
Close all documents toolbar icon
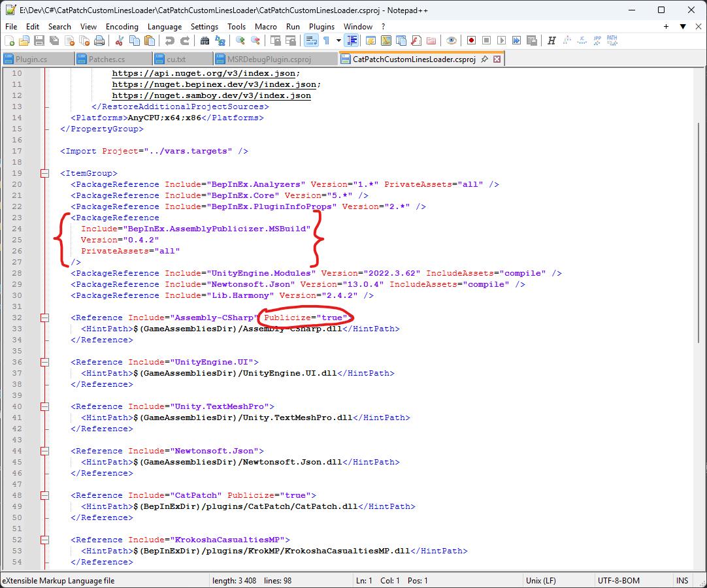[84, 41]
